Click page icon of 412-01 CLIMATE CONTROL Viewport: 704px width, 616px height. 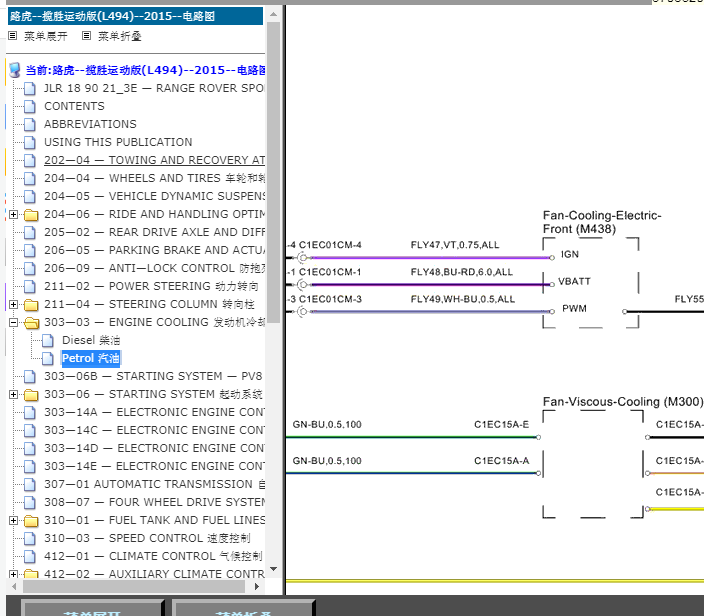click(30, 556)
